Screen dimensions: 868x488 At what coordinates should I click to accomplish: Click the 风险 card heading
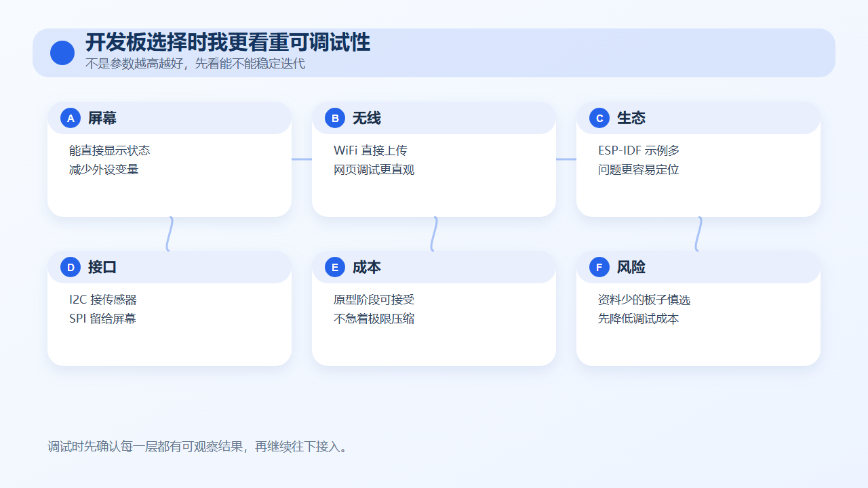coord(631,267)
